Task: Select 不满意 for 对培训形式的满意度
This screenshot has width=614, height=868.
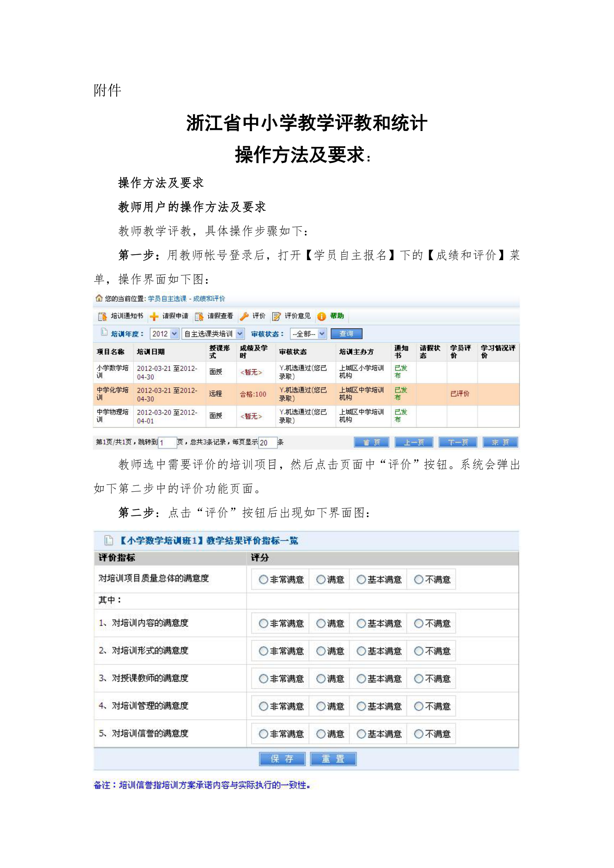Action: [418, 651]
